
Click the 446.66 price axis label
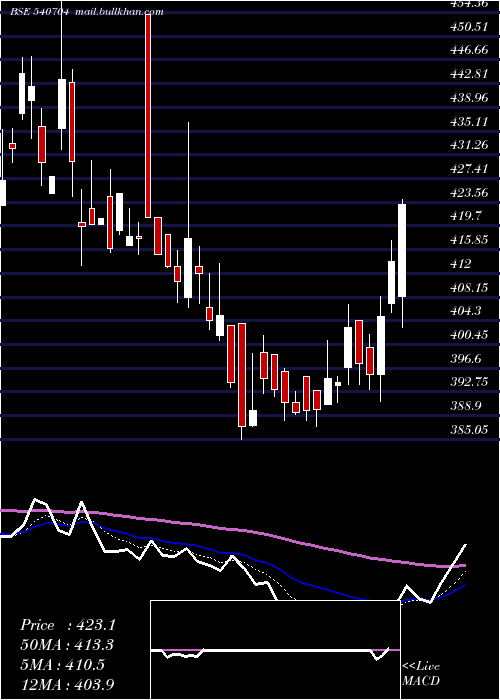(x=468, y=50)
